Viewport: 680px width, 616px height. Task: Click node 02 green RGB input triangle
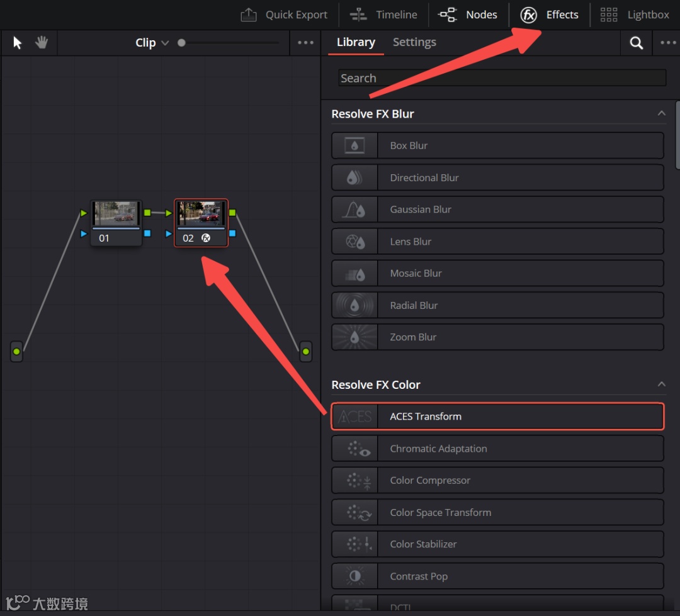pos(169,213)
